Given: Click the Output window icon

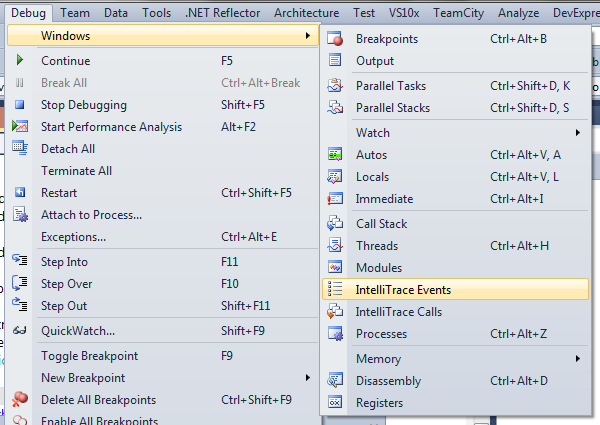Looking at the screenshot, I should 336,61.
